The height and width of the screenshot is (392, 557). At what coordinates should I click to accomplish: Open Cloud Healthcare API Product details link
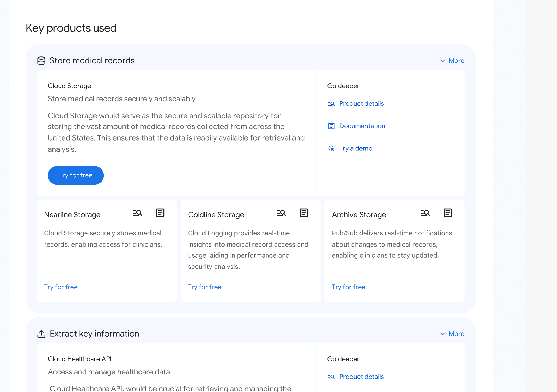(x=361, y=377)
